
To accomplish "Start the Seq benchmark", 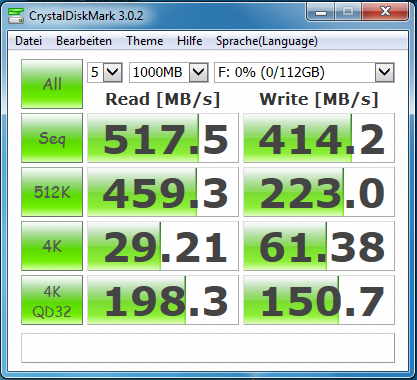I will (x=52, y=138).
